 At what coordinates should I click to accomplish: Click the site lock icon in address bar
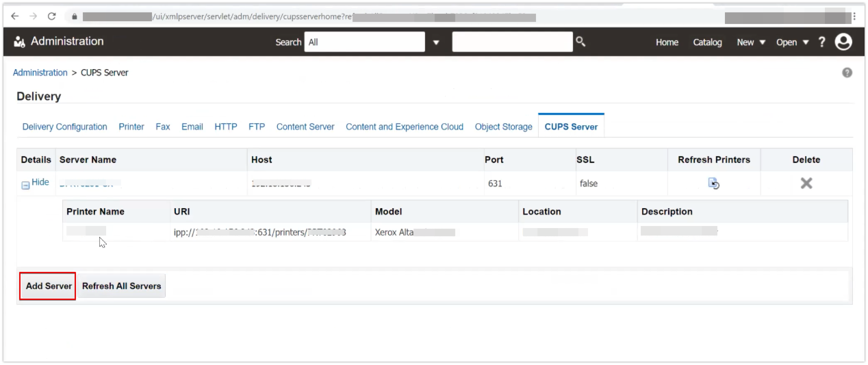[x=74, y=16]
